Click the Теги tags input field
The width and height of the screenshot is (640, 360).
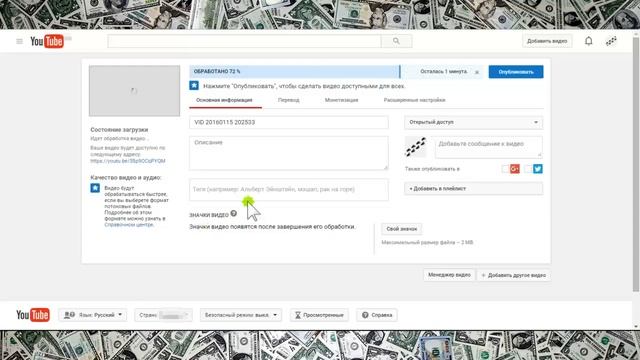pos(289,189)
